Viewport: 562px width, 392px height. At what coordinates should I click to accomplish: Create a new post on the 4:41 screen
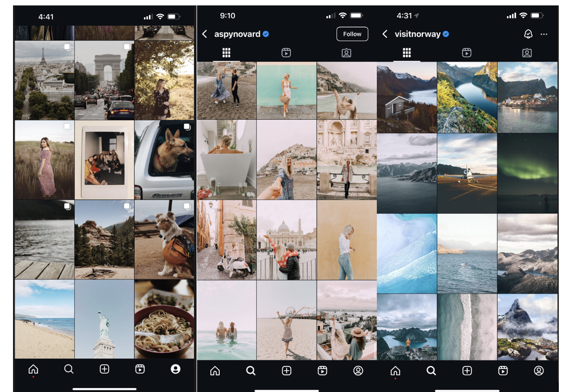104,369
